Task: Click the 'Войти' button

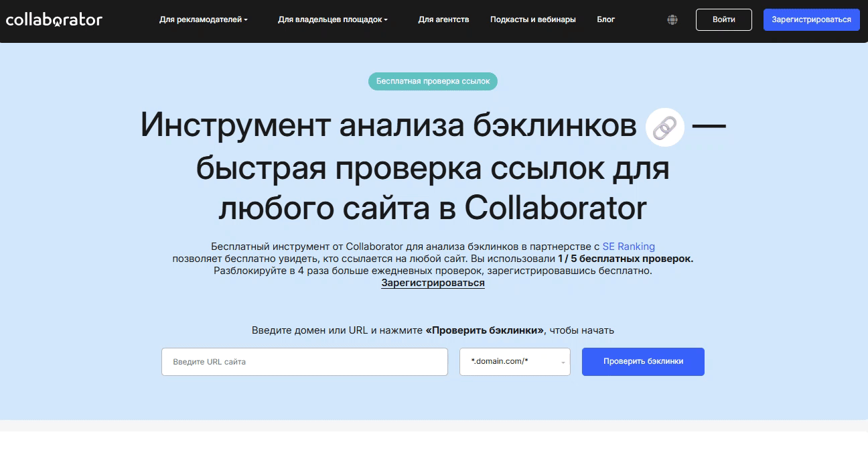Action: pyautogui.click(x=724, y=20)
